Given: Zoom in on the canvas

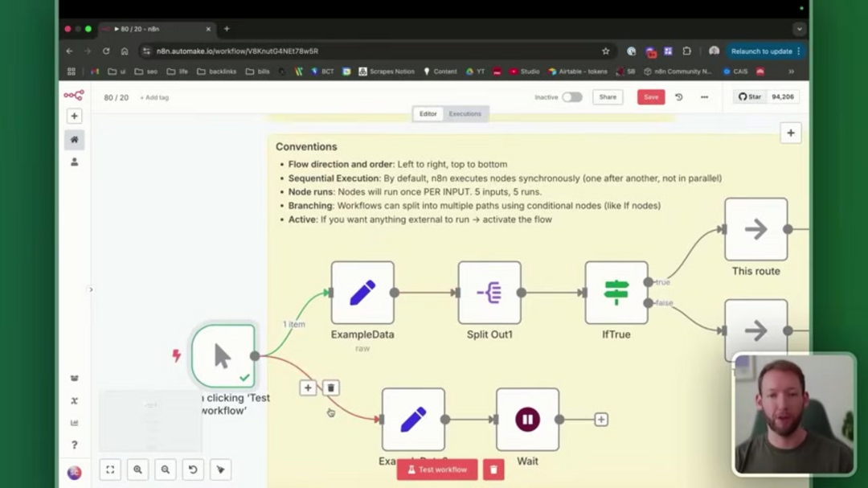Looking at the screenshot, I should click(x=137, y=470).
